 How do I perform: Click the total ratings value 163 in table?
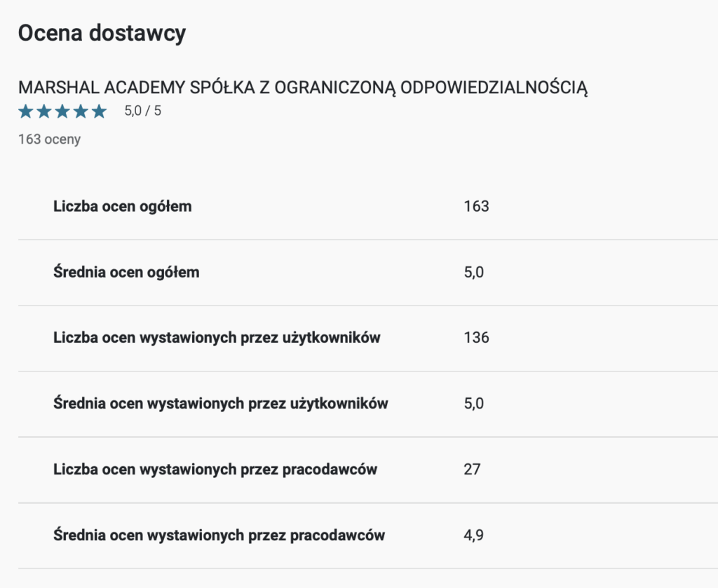pos(476,207)
